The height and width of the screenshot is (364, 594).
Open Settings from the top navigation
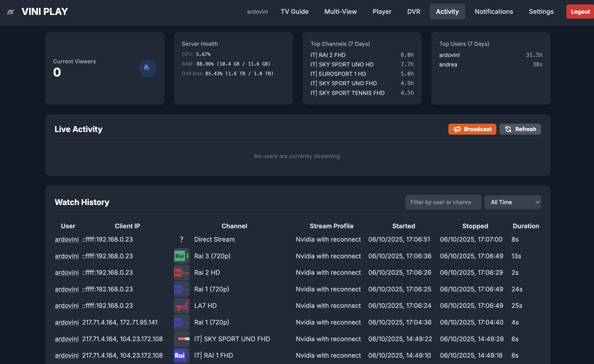click(x=541, y=12)
